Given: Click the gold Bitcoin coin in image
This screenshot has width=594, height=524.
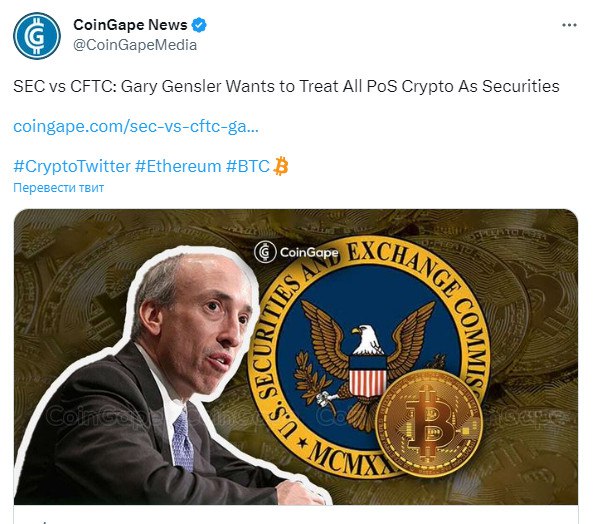Looking at the screenshot, I should (x=428, y=422).
